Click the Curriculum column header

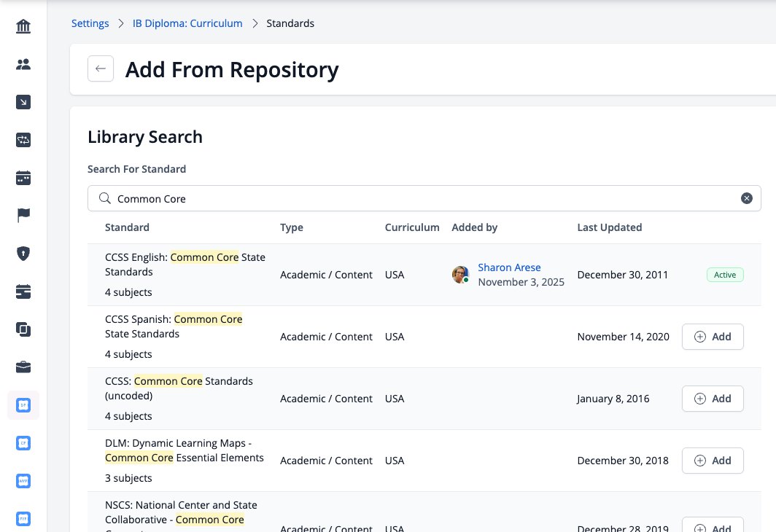[412, 227]
